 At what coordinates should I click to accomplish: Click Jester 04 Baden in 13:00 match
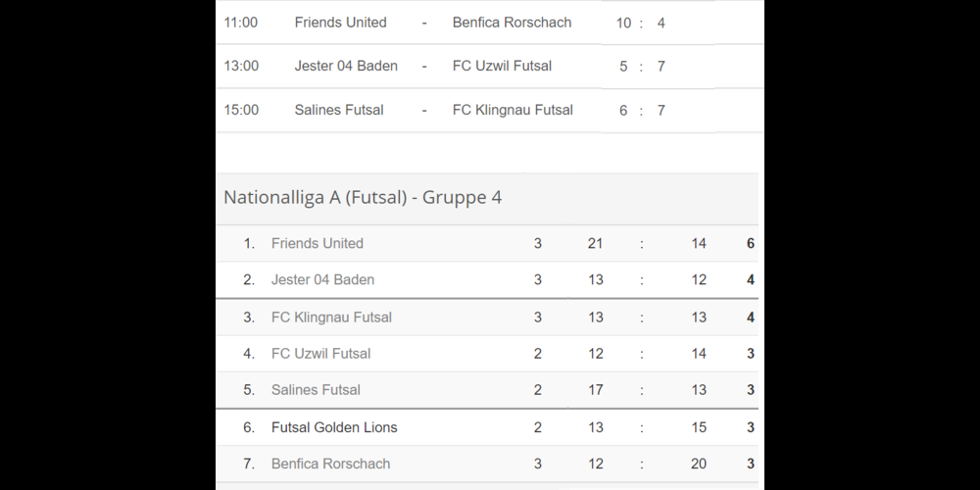(346, 66)
